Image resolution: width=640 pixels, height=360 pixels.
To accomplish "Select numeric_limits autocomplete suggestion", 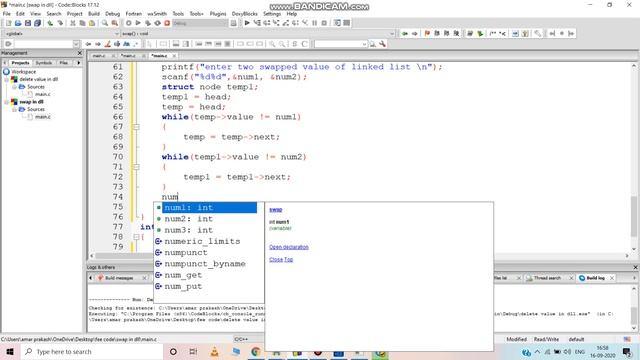I will (209, 241).
